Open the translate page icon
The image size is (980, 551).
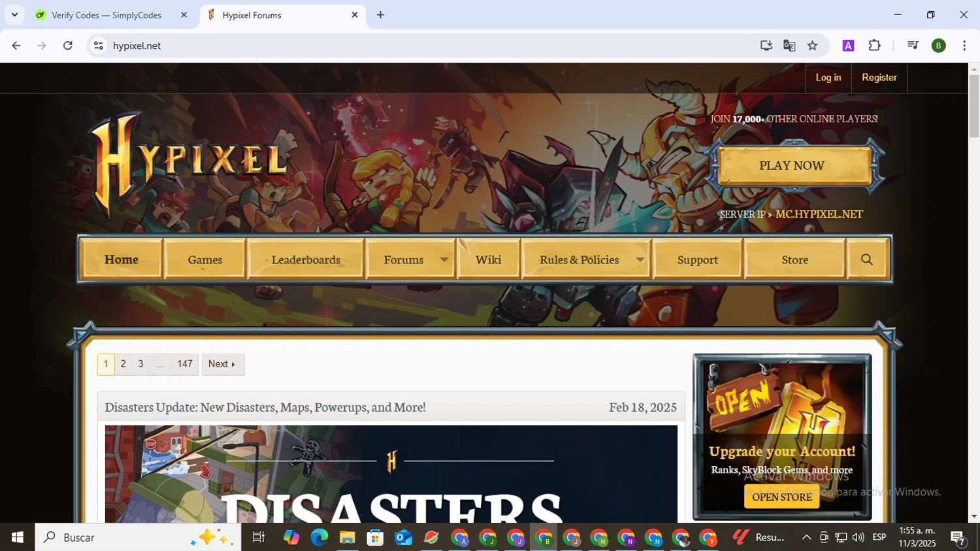click(x=789, y=46)
